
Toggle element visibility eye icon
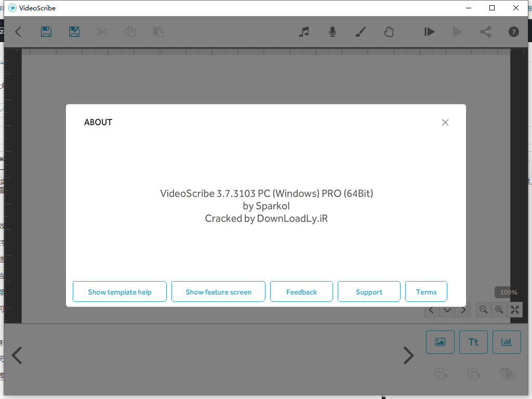pyautogui.click(x=507, y=374)
